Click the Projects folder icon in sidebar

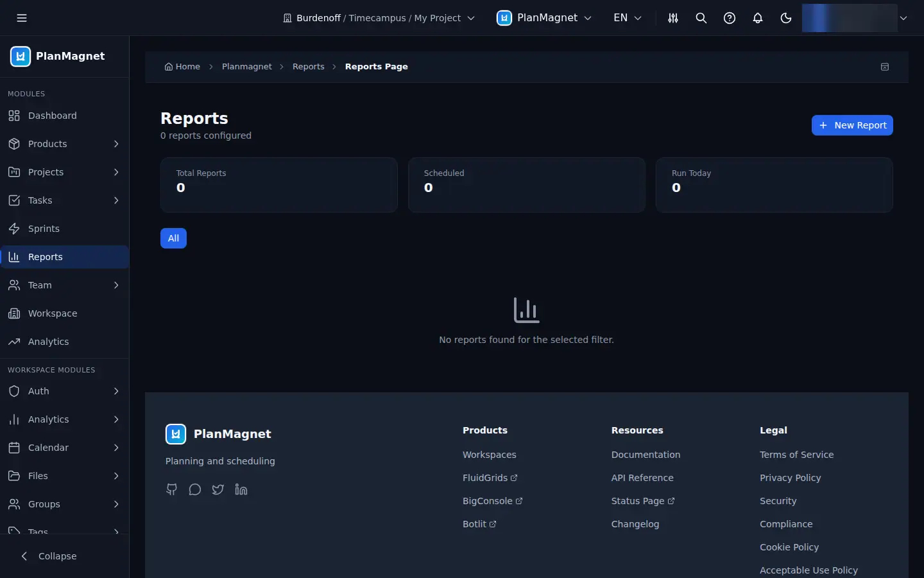tap(14, 172)
